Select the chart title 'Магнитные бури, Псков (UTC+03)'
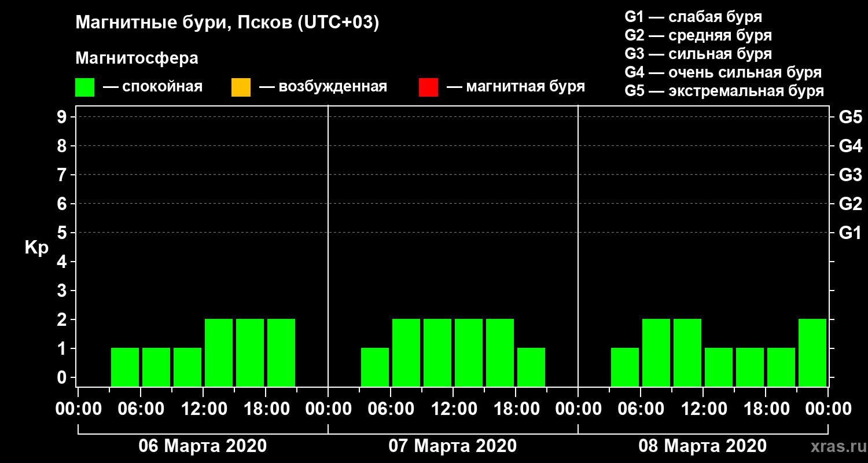868x463 pixels. pos(227,23)
